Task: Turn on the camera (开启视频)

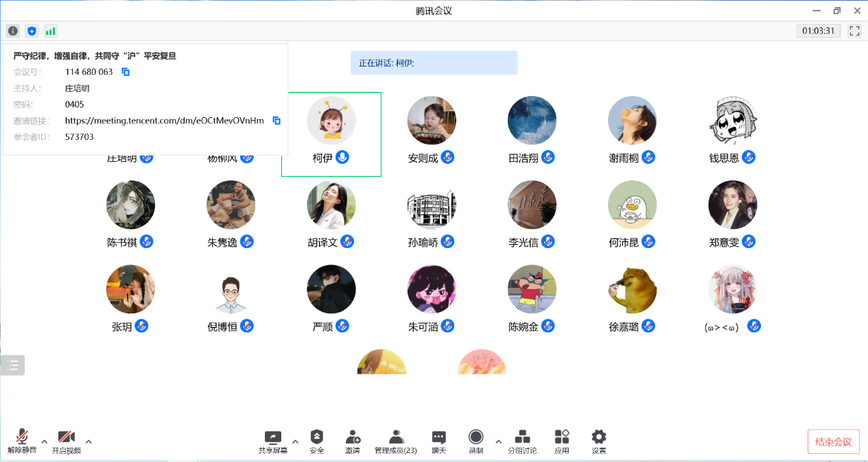Action: 66,441
